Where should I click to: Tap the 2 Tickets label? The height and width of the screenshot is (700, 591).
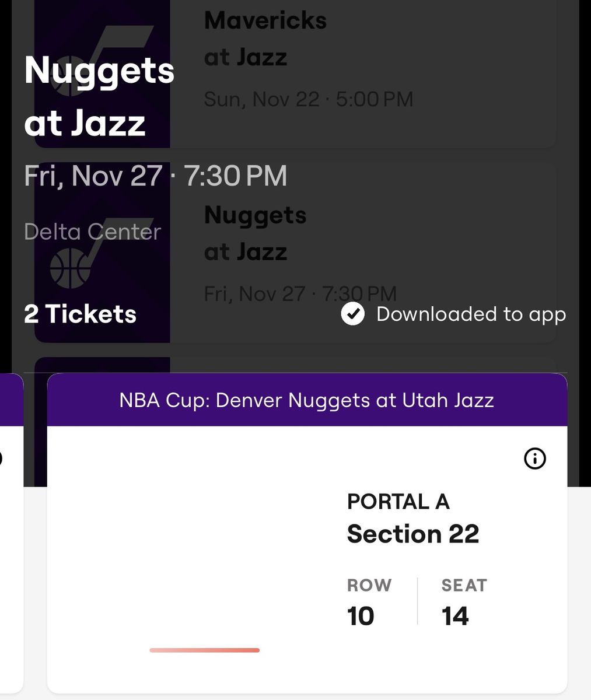[80, 314]
